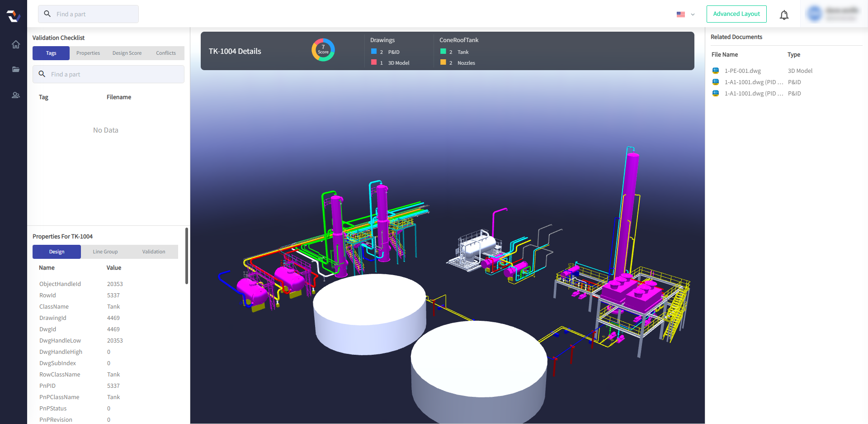868x424 pixels.
Task: Click the file icon beside 1-PE-001.dwg
Action: tap(716, 71)
